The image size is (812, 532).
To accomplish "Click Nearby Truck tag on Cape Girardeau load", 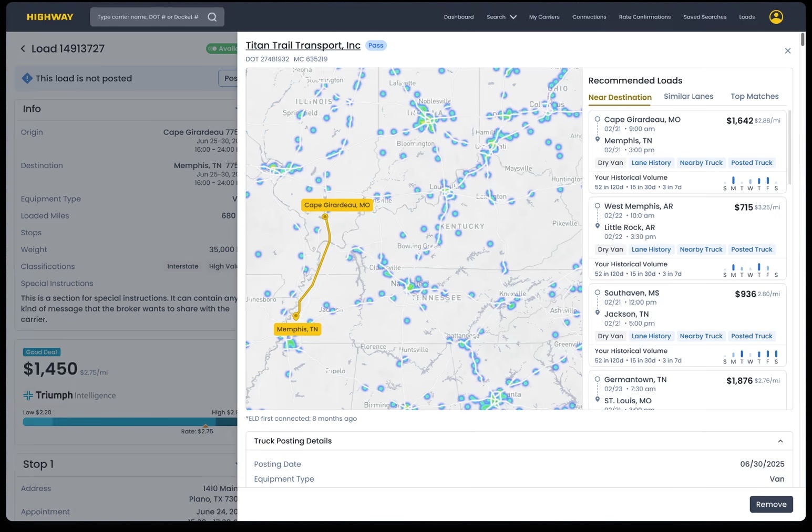I will (x=701, y=163).
